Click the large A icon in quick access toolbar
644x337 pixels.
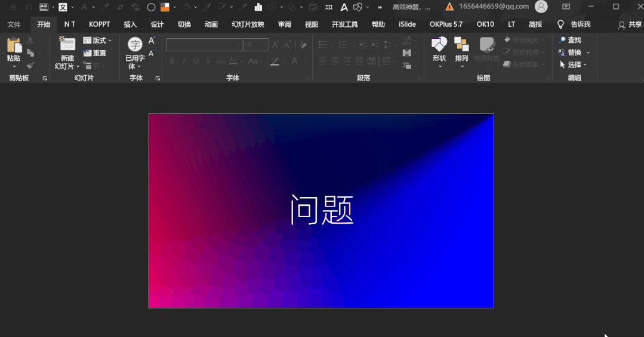point(344,7)
